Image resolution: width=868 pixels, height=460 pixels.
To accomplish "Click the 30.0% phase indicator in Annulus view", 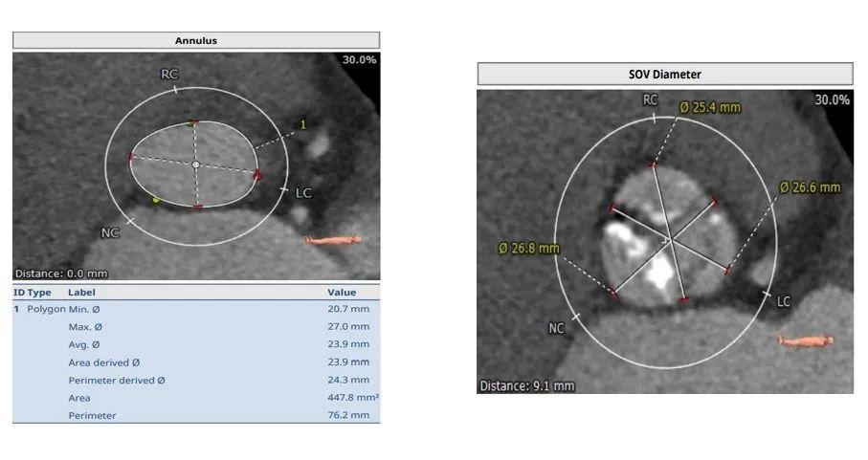I will pos(360,60).
